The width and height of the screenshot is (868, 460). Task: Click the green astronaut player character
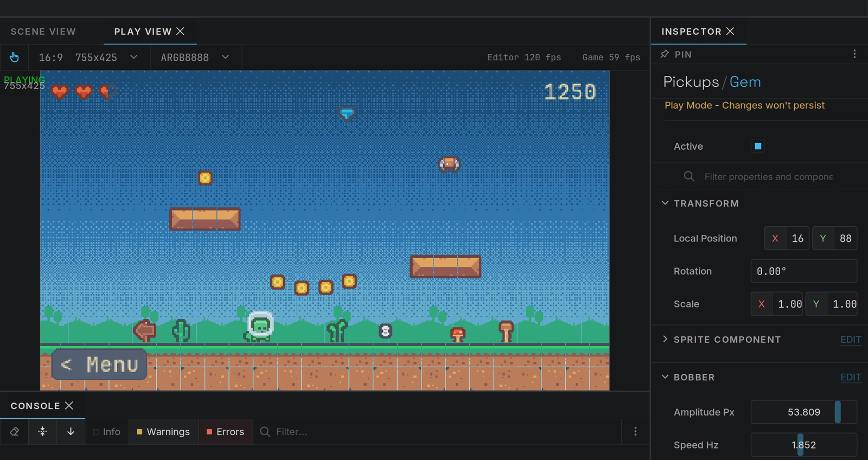(260, 326)
